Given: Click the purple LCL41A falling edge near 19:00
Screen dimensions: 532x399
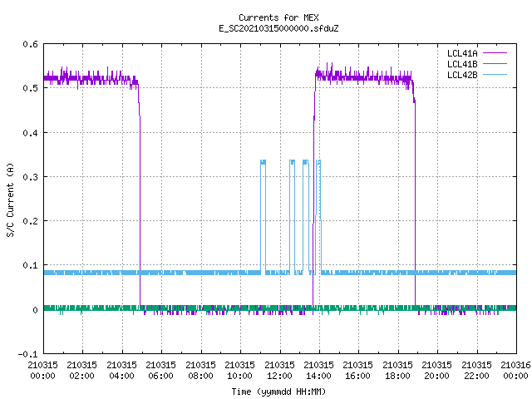Looking at the screenshot, I should click(415, 204).
